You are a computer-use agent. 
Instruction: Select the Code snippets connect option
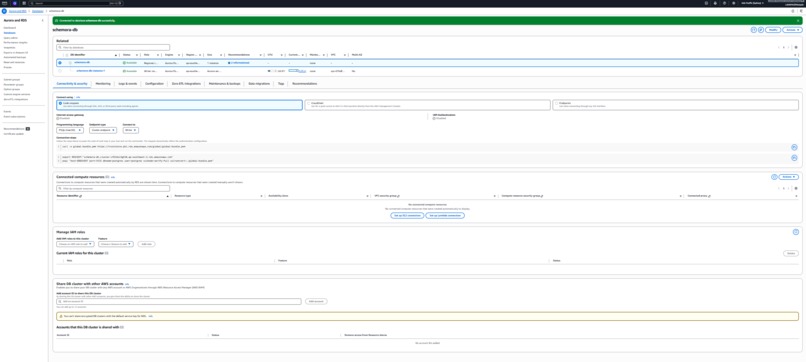coord(179,104)
